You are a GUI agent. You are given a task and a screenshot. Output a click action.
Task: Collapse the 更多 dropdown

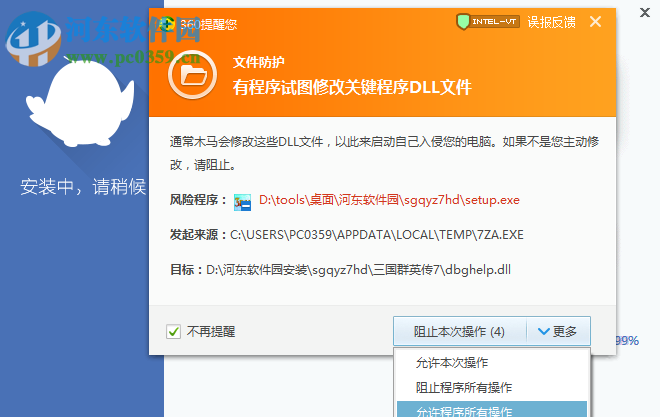point(558,332)
